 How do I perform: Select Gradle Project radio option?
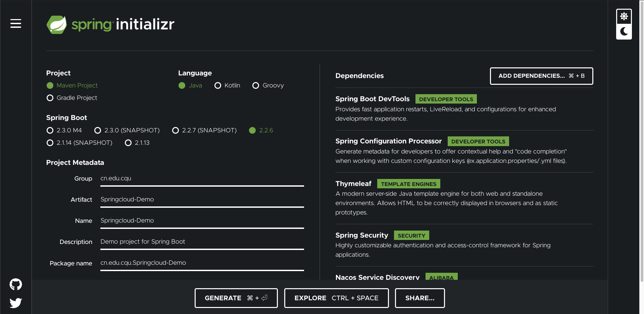pos(72,98)
